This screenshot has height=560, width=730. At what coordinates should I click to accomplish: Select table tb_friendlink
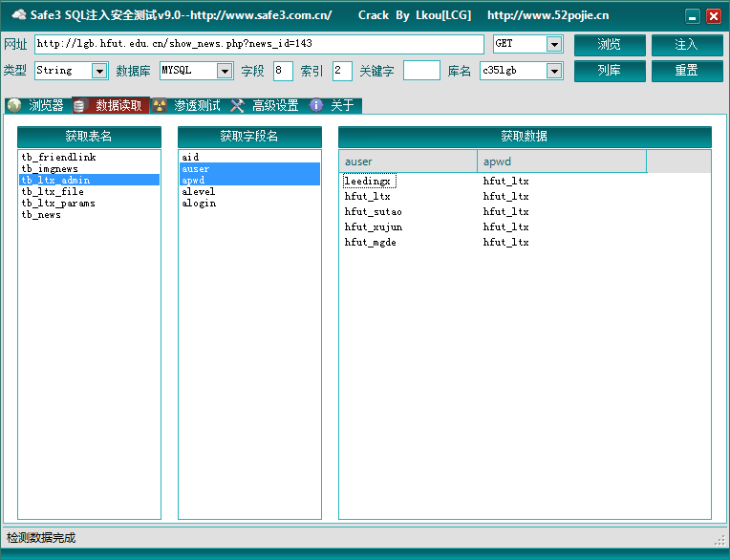point(89,157)
